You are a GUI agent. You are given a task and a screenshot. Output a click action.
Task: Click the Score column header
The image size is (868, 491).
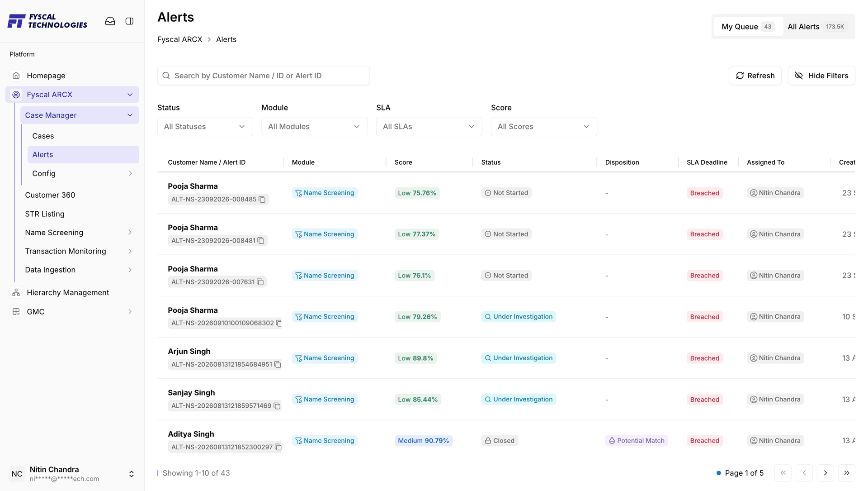pyautogui.click(x=403, y=162)
